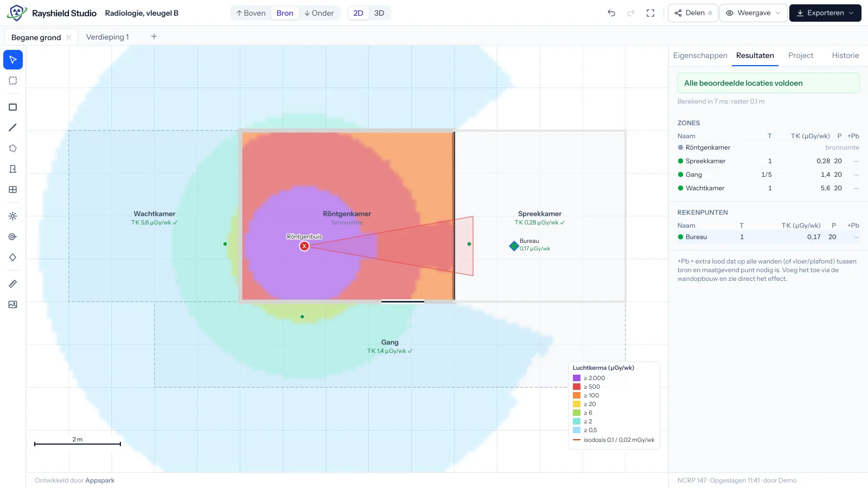
Task: Select the Spreekkamer zone row
Action: point(768,161)
